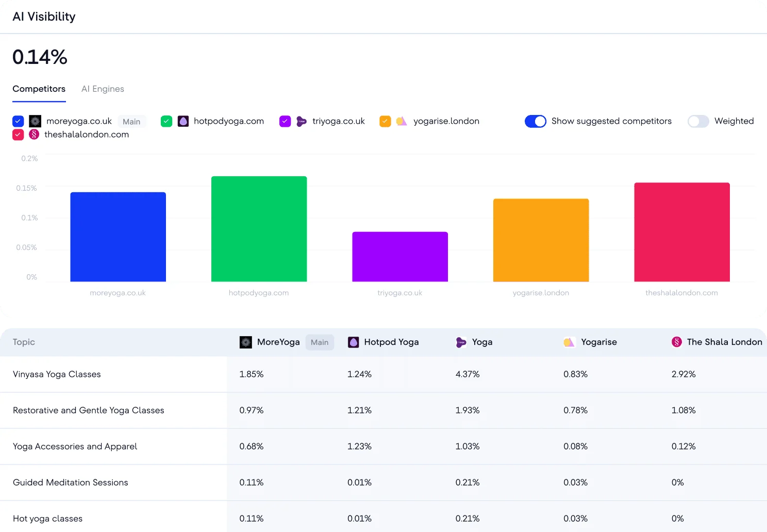Click the triyoga.co.uk logo icon in legend
Screen dimensions: 767x532
302,121
